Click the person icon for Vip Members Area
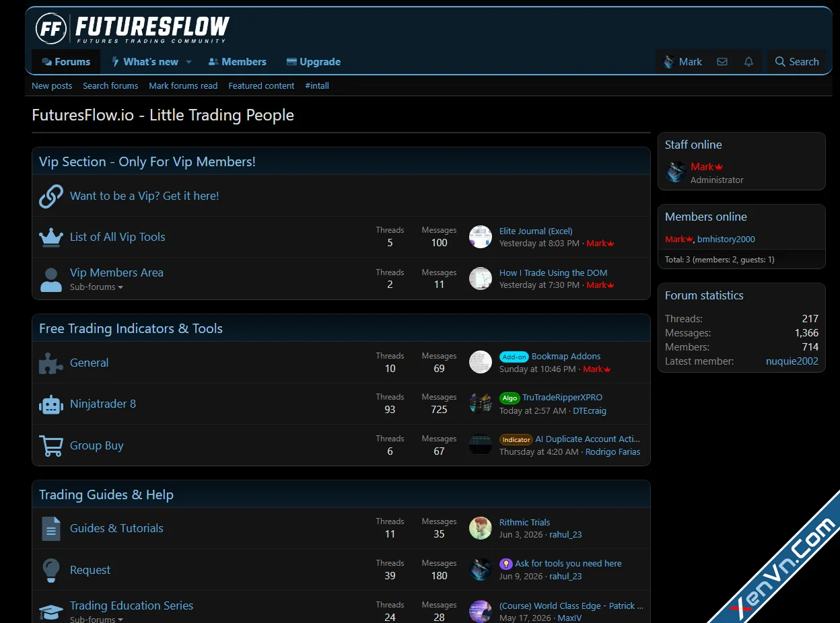840x623 pixels. tap(51, 279)
